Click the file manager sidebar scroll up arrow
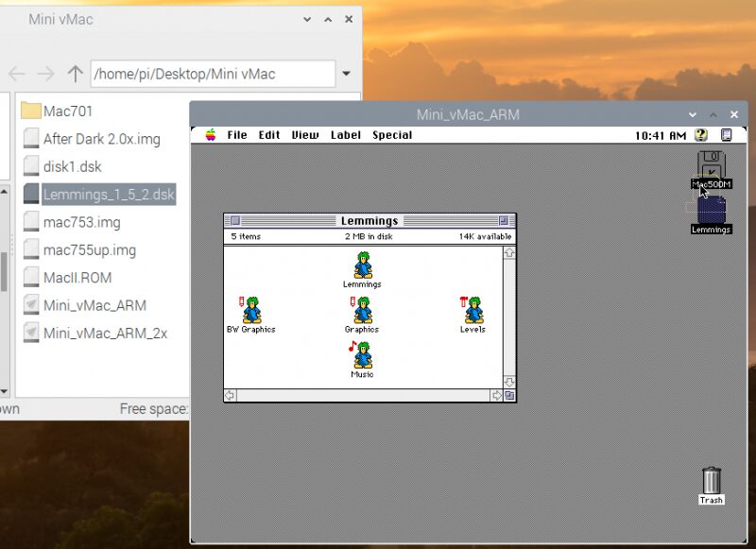 (x=4, y=192)
